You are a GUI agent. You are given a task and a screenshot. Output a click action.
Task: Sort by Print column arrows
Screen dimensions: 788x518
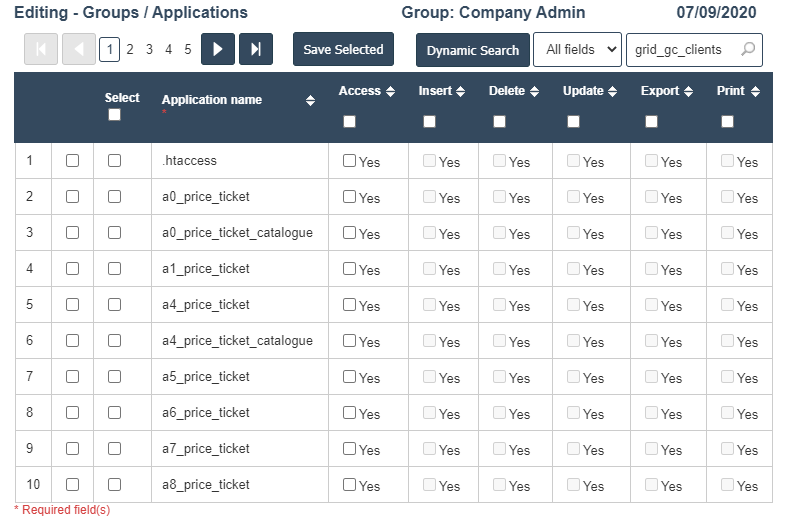pyautogui.click(x=755, y=92)
